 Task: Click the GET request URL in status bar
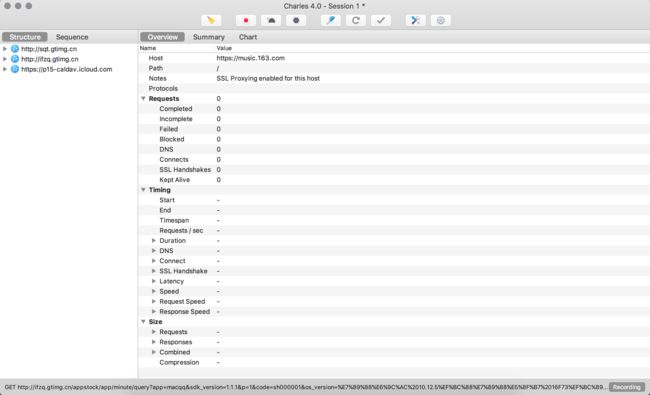(306, 387)
